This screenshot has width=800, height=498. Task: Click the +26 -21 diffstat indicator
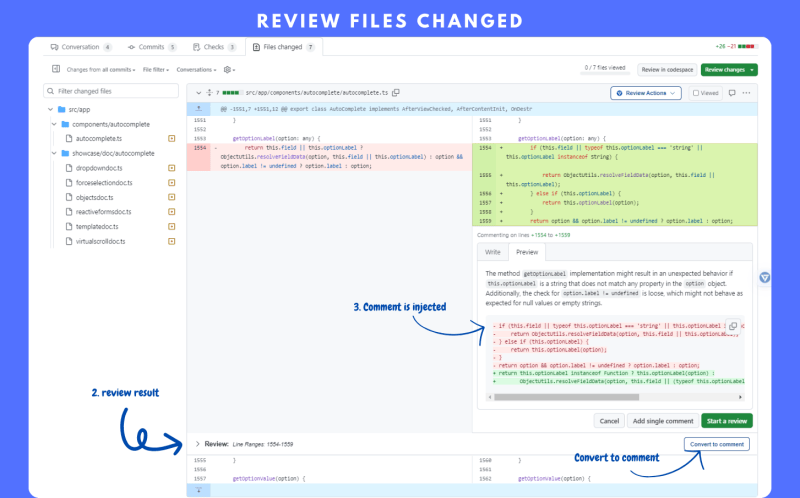pos(735,46)
